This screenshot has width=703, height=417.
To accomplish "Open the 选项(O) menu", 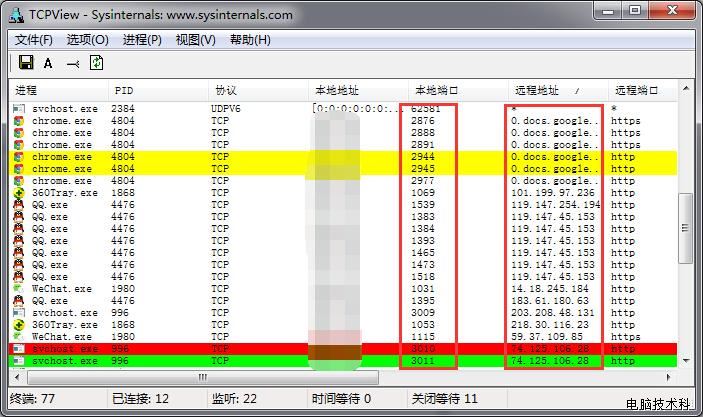I will [87, 40].
